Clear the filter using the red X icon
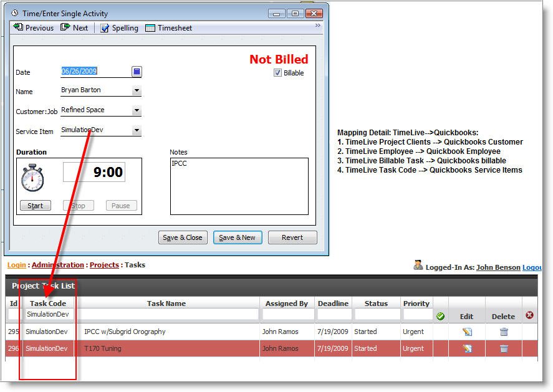The width and height of the screenshot is (553, 392). click(529, 316)
